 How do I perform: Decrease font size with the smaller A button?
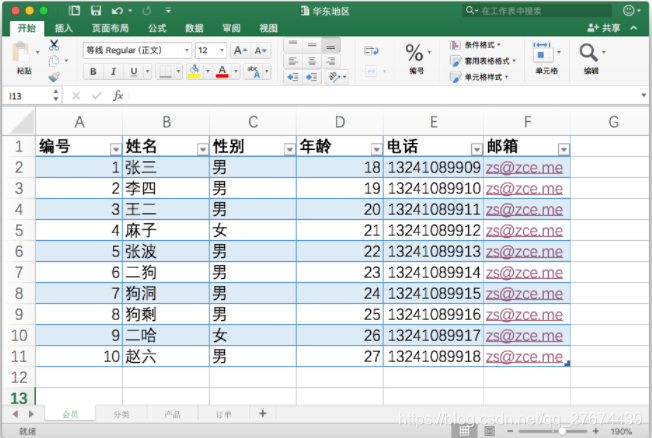(261, 51)
